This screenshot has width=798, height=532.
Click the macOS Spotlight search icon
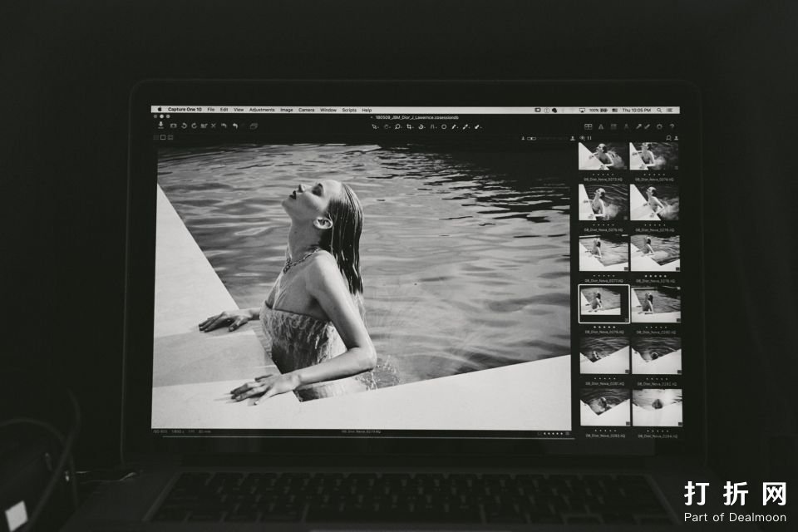(660, 110)
